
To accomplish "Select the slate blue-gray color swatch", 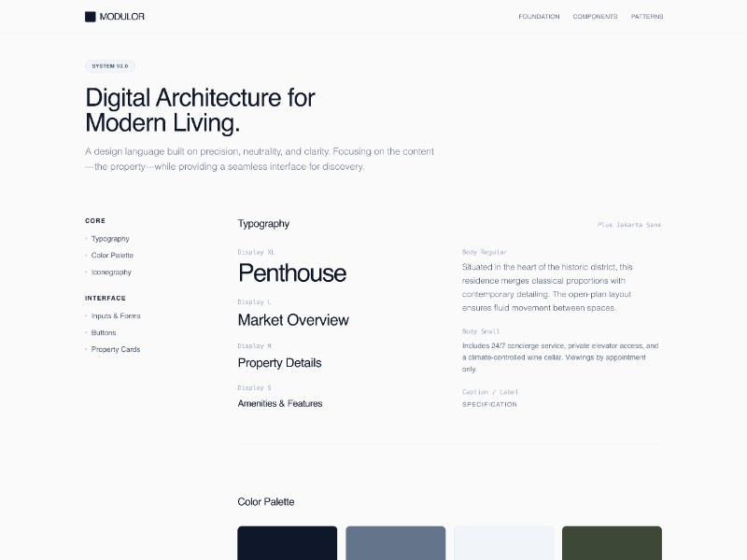I will point(395,543).
